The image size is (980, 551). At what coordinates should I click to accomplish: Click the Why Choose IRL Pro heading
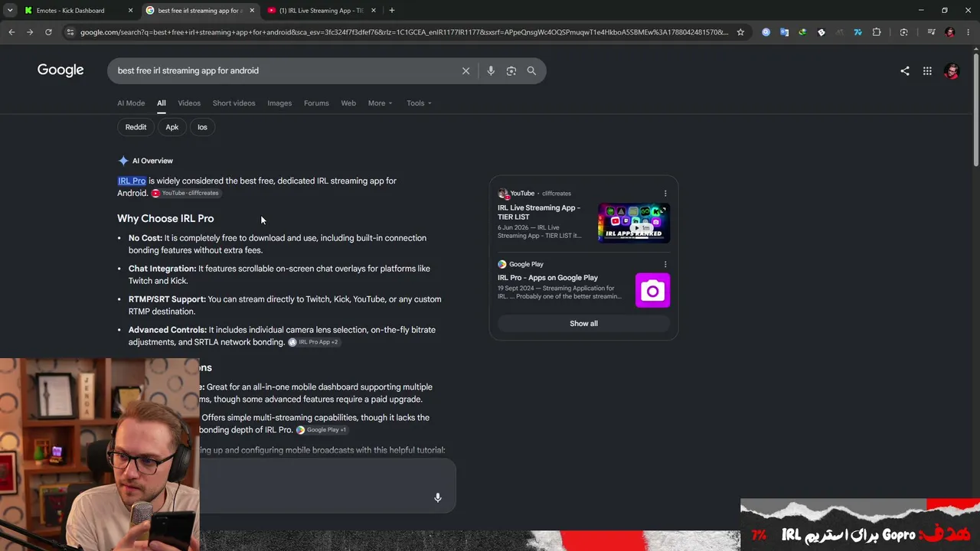tap(165, 219)
